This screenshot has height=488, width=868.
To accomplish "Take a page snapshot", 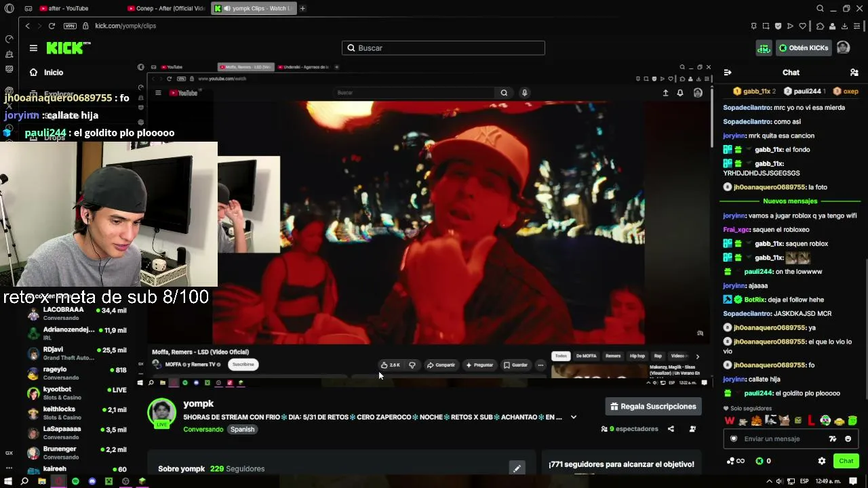I will click(766, 26).
